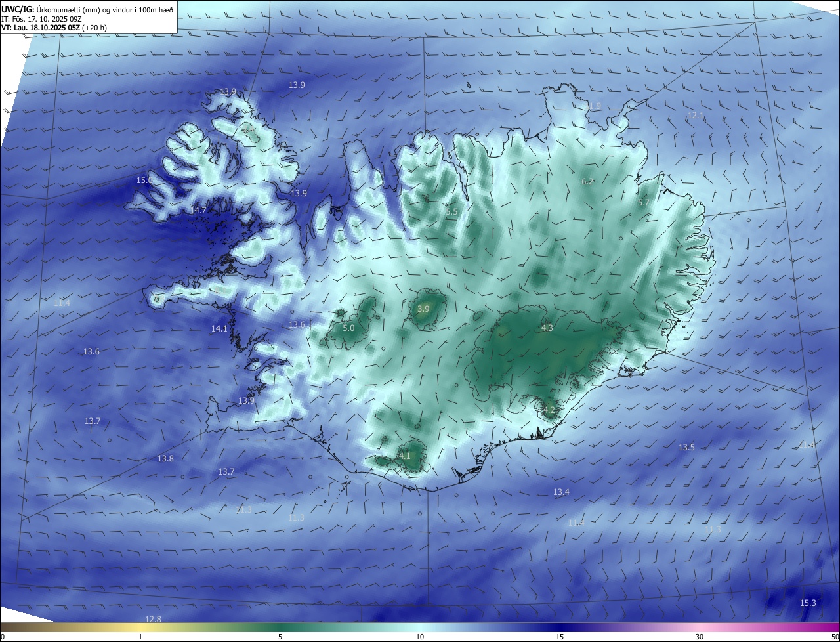Click the 15.3 value label
Screen dimensions: 840x642
coord(808,603)
